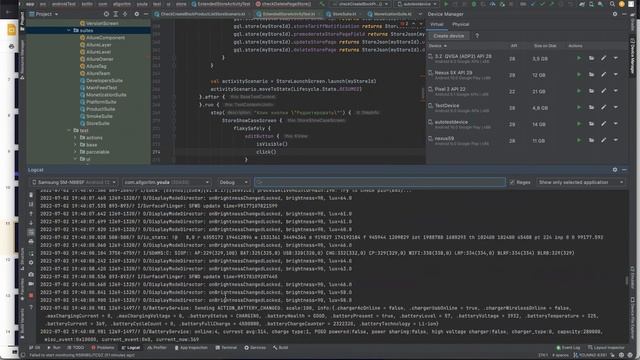This screenshot has height=360, width=640.
Task: Expand the parcelable folder
Action: pos(75,152)
